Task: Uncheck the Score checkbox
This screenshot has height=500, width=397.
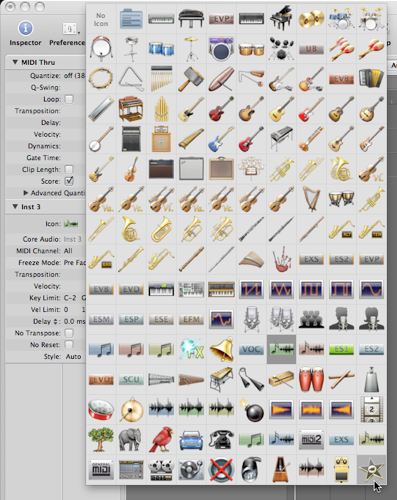Action: [69, 181]
